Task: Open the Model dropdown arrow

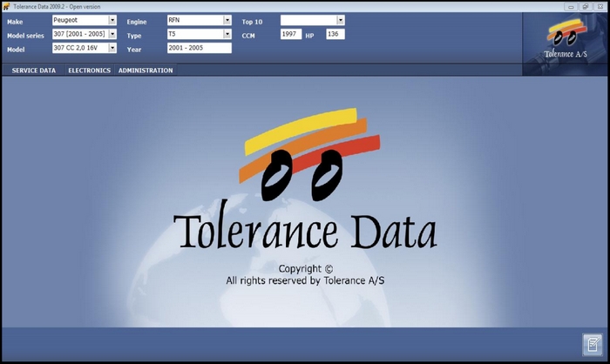Action: [112, 48]
